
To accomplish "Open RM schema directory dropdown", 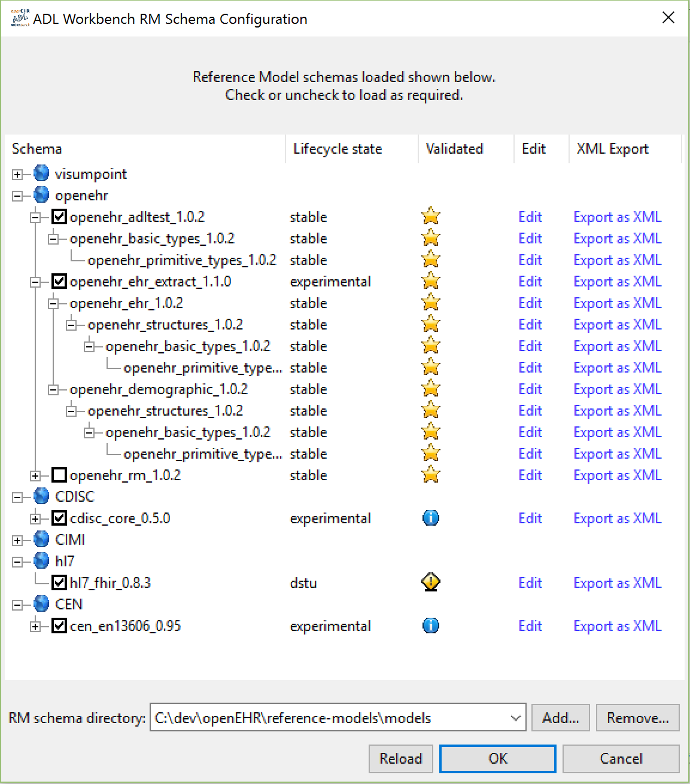I will [x=515, y=718].
